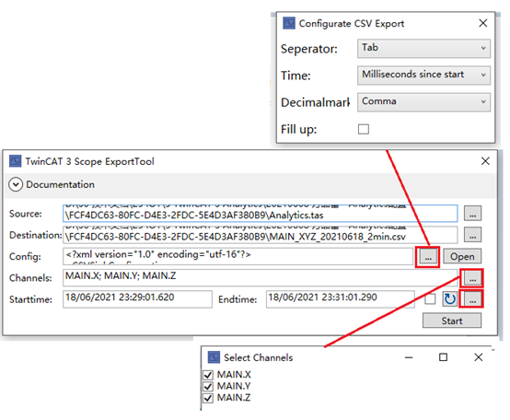This screenshot has width=510, height=420.
Task: Click the Channels: label
Action: 30,278
